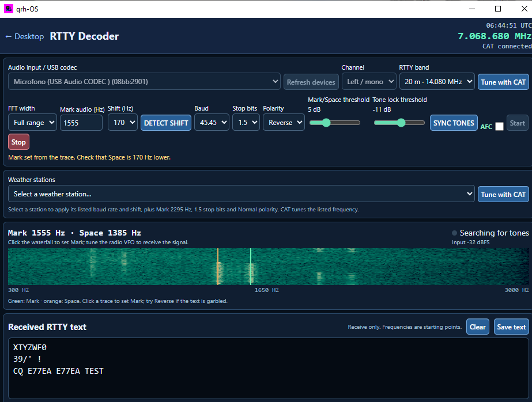Click the DETECT SHIFT button

[166, 123]
